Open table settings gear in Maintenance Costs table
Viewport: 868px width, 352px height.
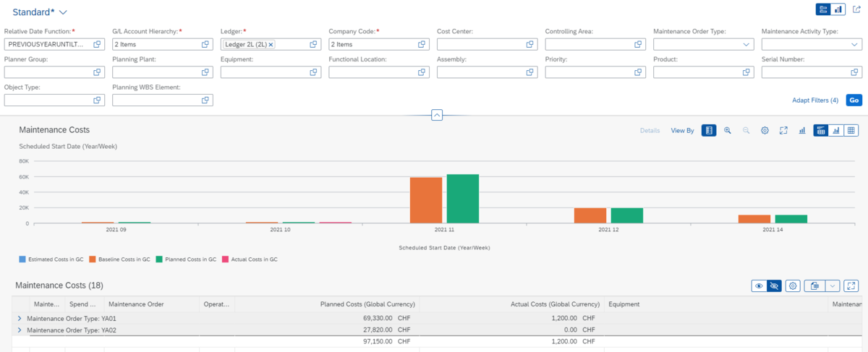(x=793, y=286)
